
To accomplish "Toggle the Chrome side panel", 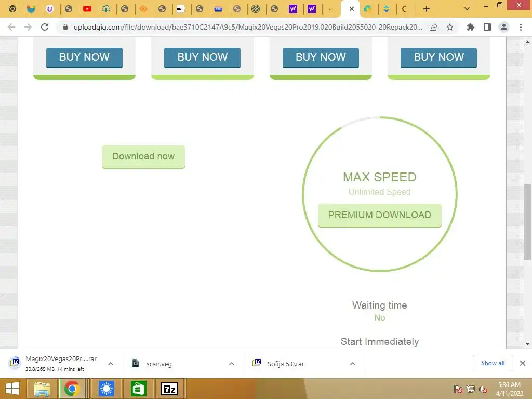I will click(487, 27).
